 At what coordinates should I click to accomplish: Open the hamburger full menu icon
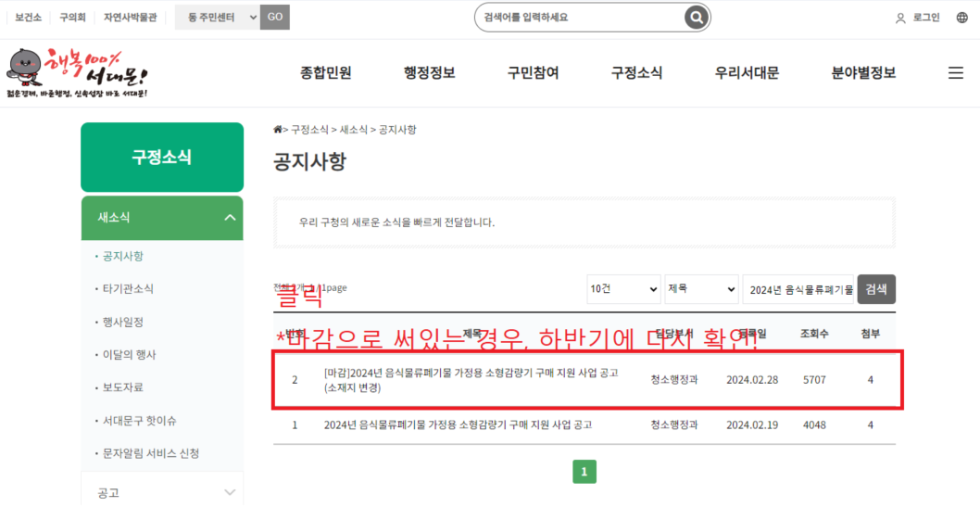click(x=956, y=73)
